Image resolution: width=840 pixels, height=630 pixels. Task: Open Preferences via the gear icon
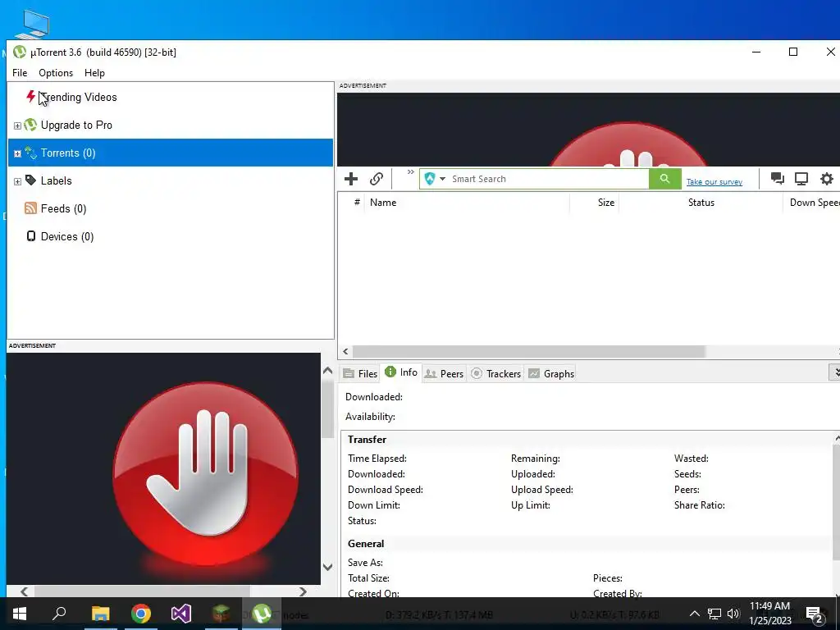pos(827,179)
